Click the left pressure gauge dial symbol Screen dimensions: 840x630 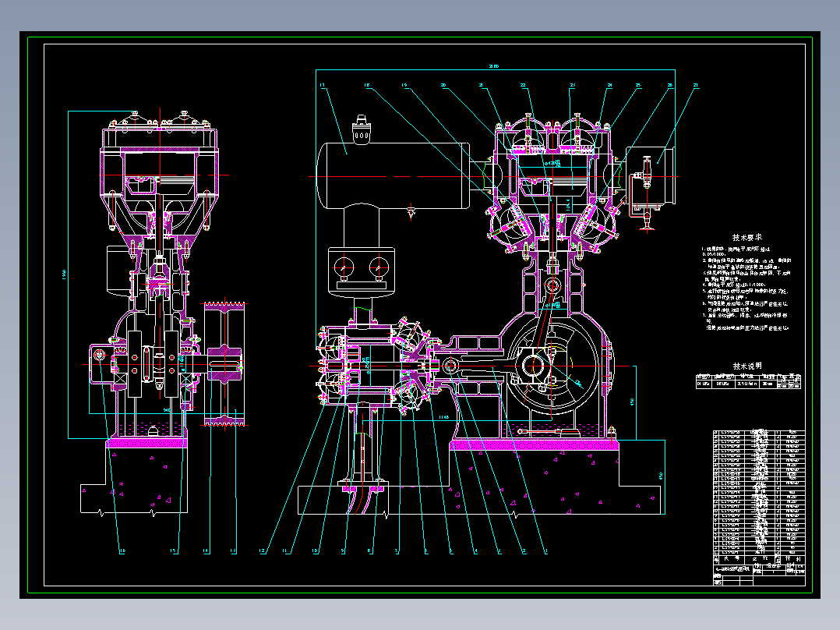344,267
